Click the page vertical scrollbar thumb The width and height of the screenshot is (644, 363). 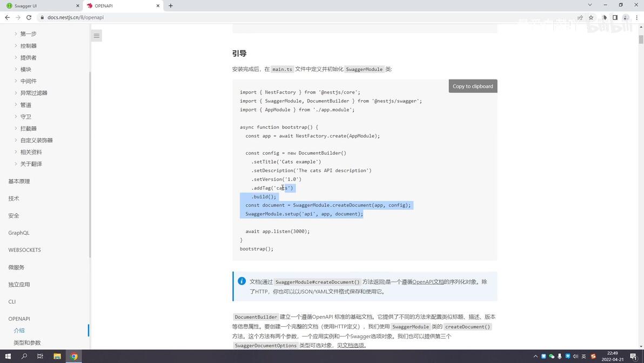[641, 39]
